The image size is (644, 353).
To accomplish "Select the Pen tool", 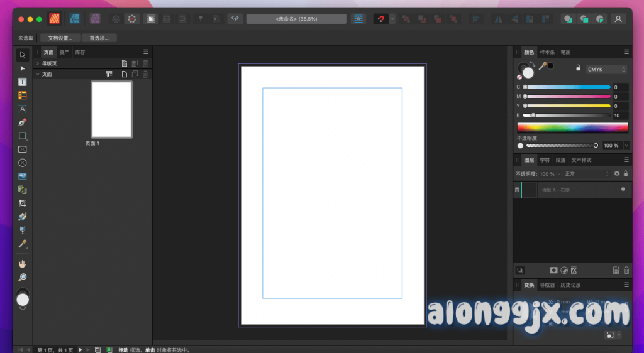I will pyautogui.click(x=23, y=122).
